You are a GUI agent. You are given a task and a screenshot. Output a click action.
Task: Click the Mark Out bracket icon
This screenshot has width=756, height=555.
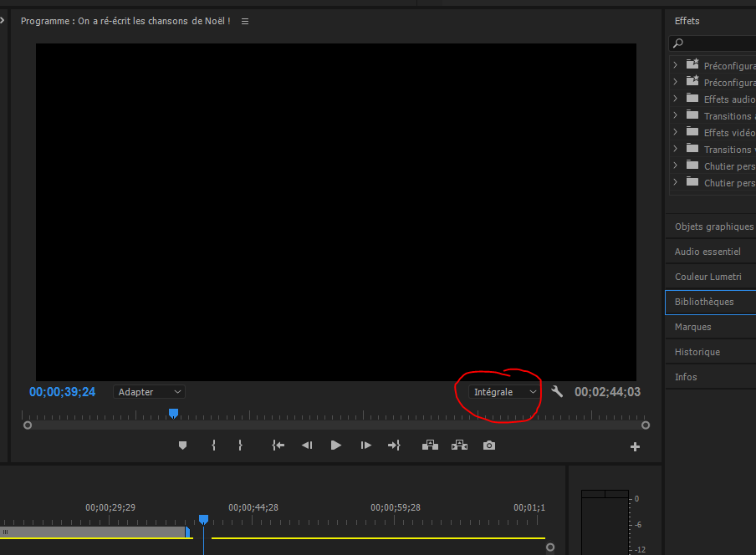point(240,446)
